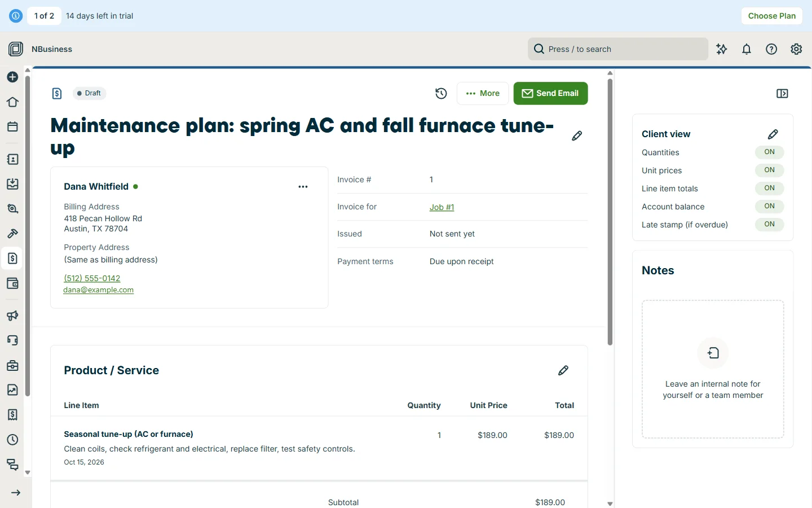Open Payments wallet icon in sidebar
This screenshot has width=812, height=508.
[12, 283]
